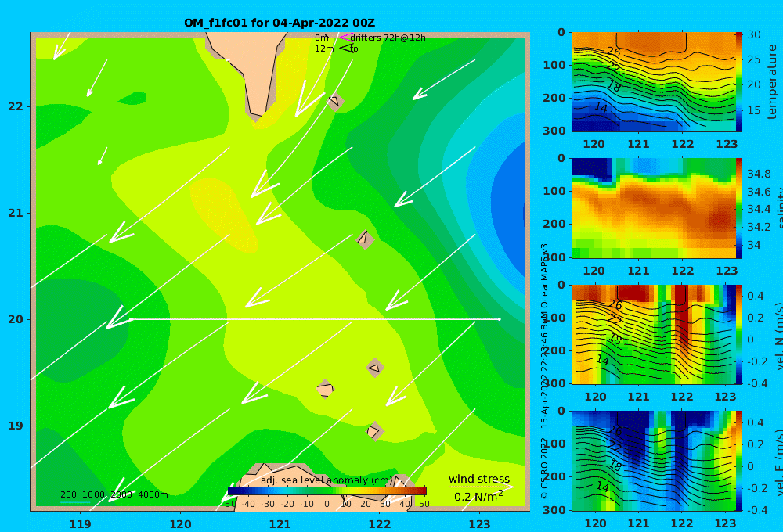The width and height of the screenshot is (783, 532).
Task: Click the '4000m' bathymetry depth label
Action: (153, 494)
